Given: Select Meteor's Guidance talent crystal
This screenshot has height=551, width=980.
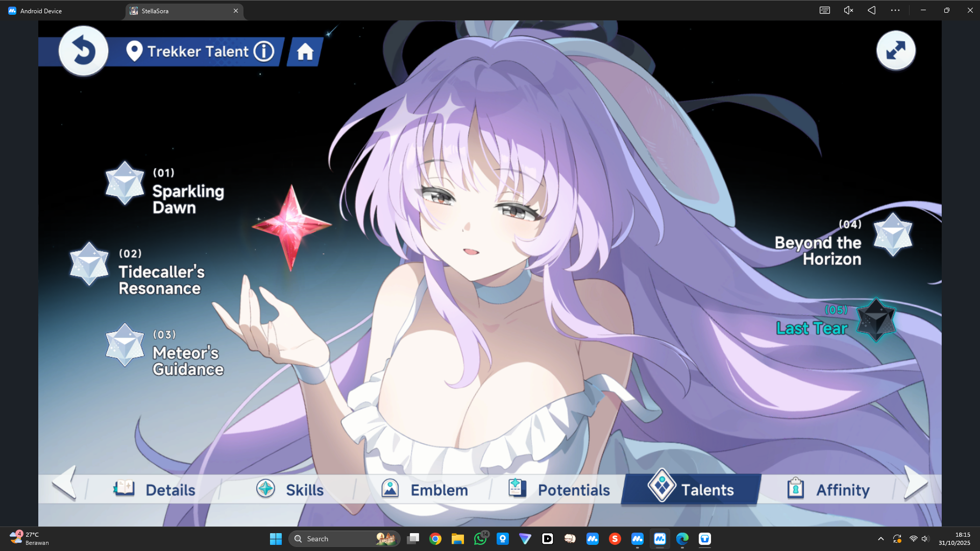Looking at the screenshot, I should [x=125, y=345].
